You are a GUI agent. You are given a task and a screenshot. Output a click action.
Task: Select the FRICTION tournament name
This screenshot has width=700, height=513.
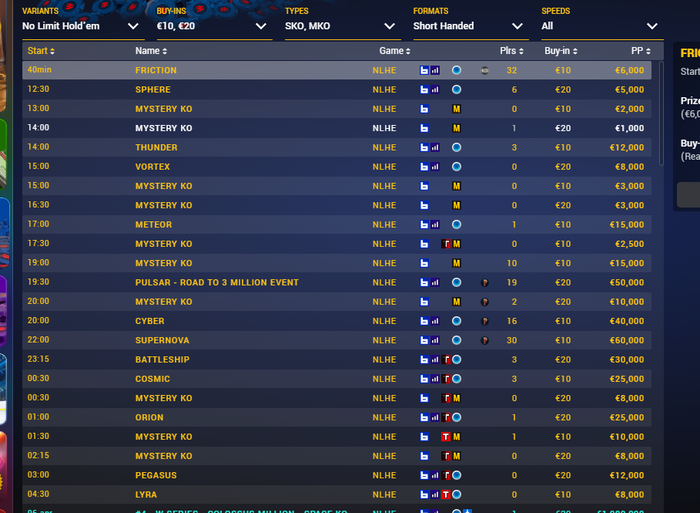tap(156, 70)
